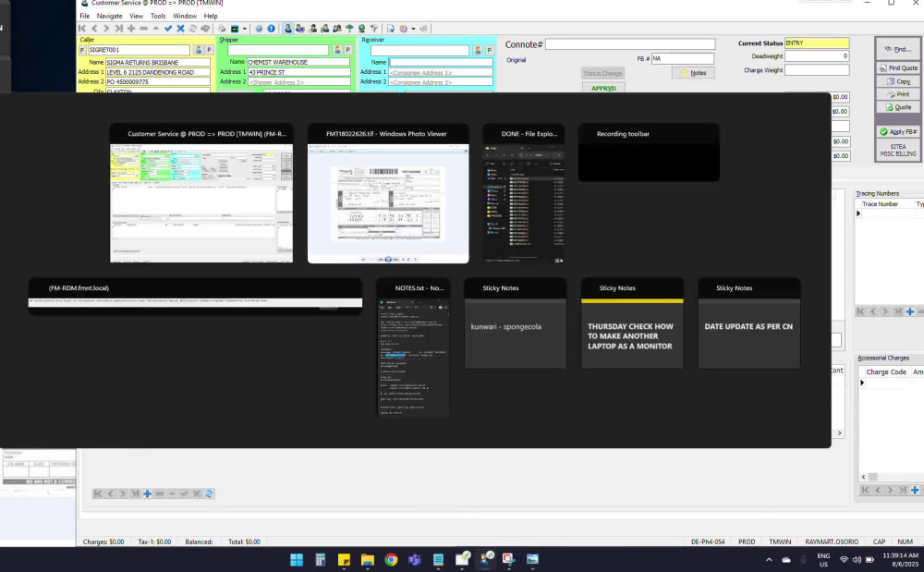Show hidden system tray icons

769,560
